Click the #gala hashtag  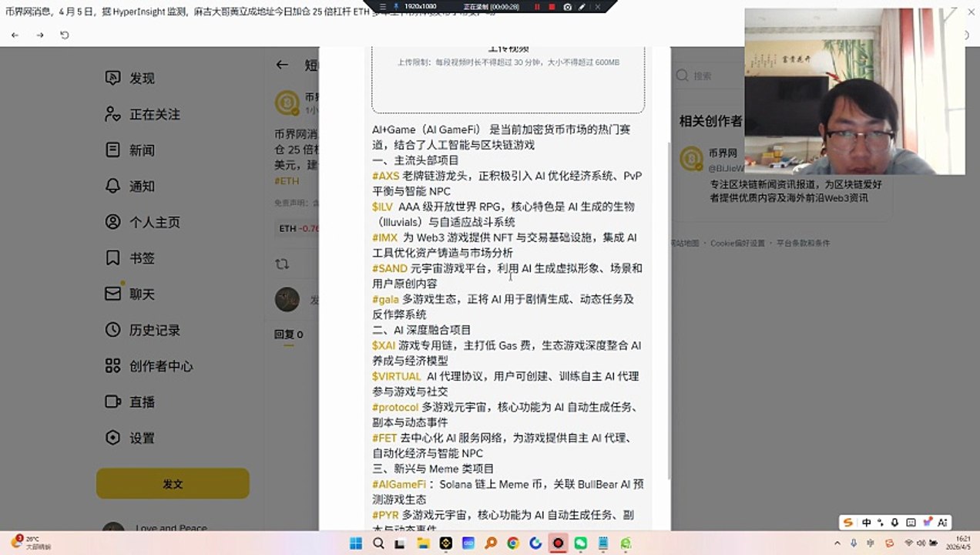(x=385, y=299)
